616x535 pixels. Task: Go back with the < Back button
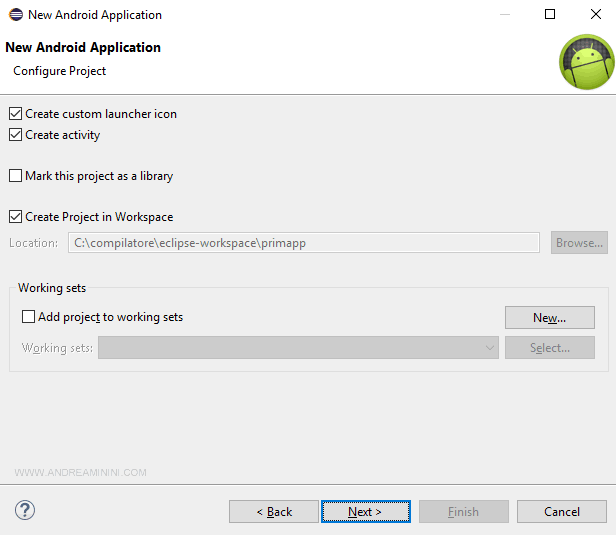coord(274,512)
